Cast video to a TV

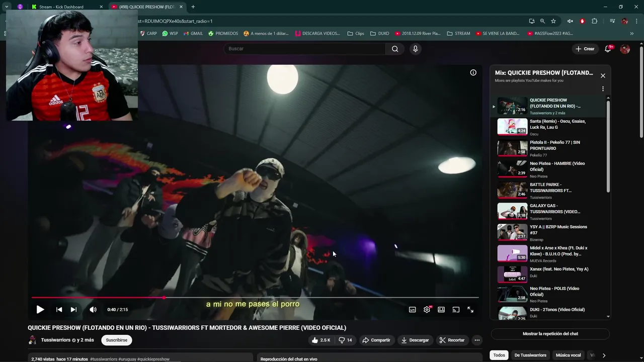click(x=456, y=310)
